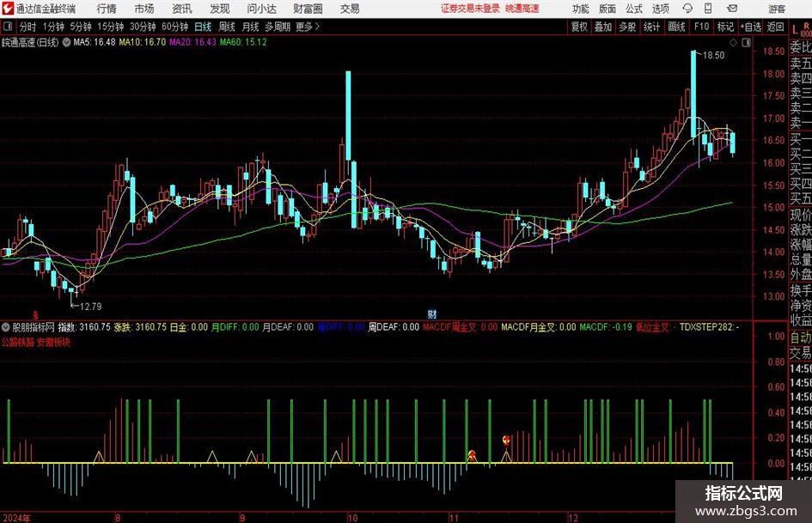
Task: Click the 多股 multi-stock button
Action: [627, 27]
